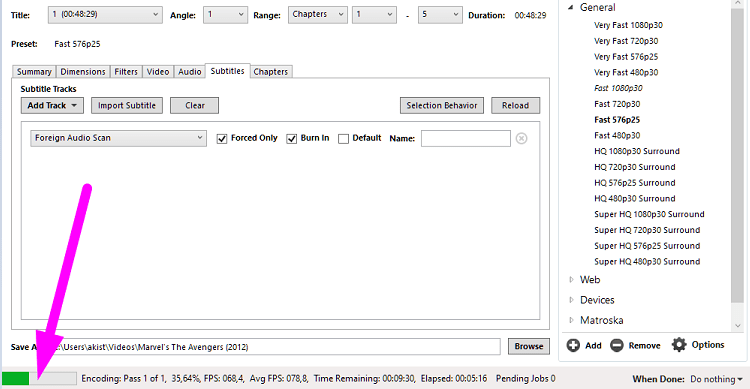This screenshot has height=389, width=750.
Task: Select the HQ 480p30 Surround preset
Action: coord(635,199)
